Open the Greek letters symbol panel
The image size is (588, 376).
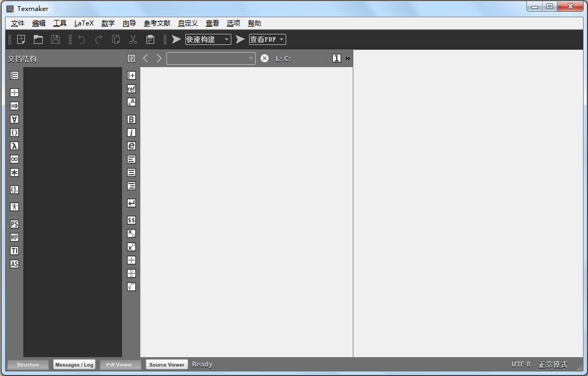click(14, 145)
